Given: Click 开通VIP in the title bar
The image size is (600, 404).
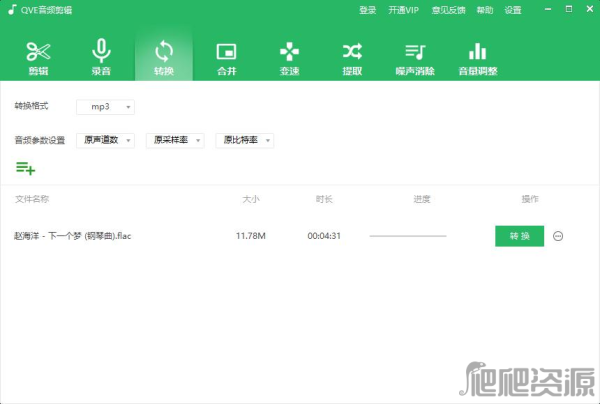Looking at the screenshot, I should click(403, 10).
